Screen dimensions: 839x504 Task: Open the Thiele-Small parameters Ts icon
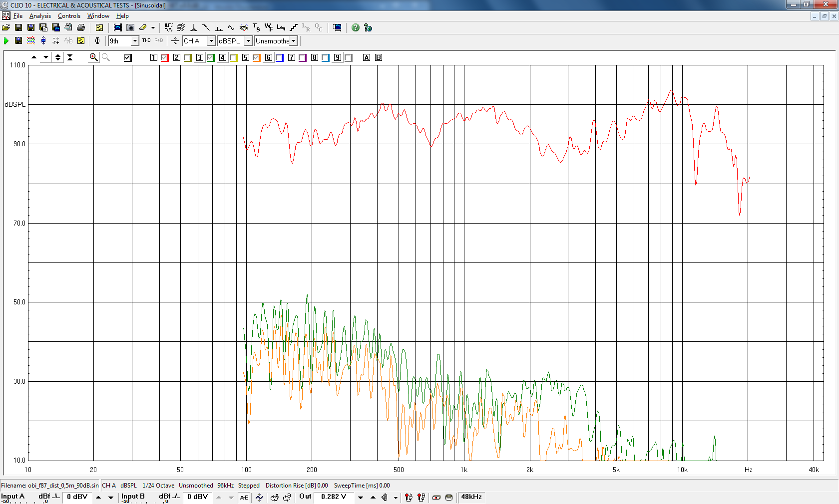click(x=256, y=27)
